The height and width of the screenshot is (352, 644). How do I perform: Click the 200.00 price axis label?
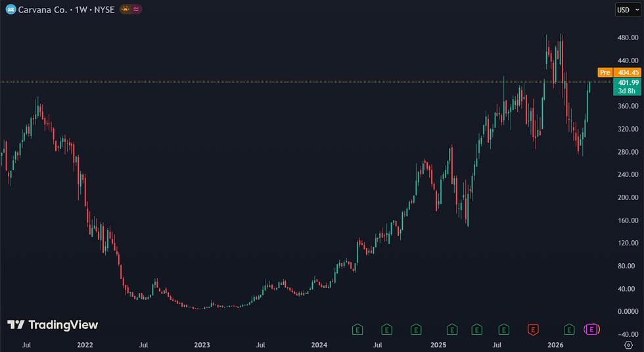628,197
